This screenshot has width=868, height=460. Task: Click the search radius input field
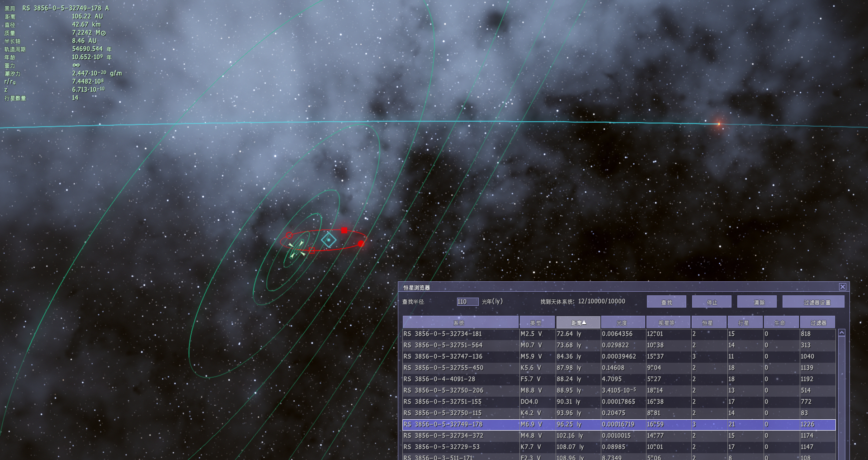pos(467,302)
